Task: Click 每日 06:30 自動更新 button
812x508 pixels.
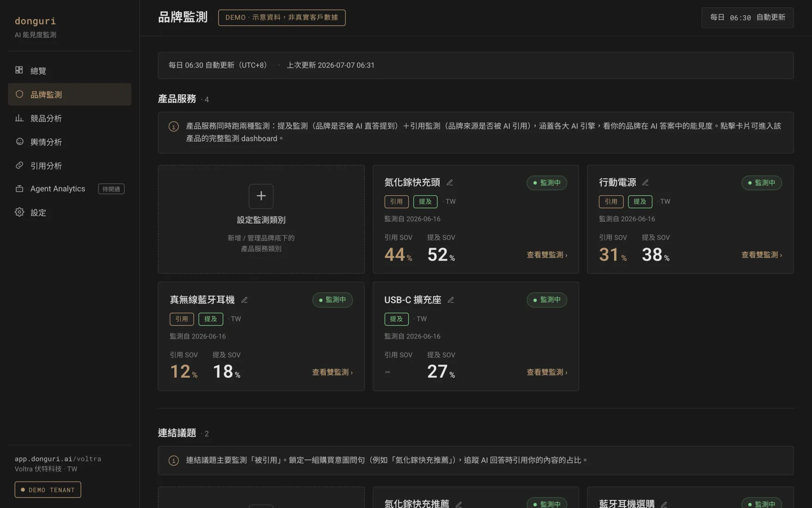Action: click(747, 18)
